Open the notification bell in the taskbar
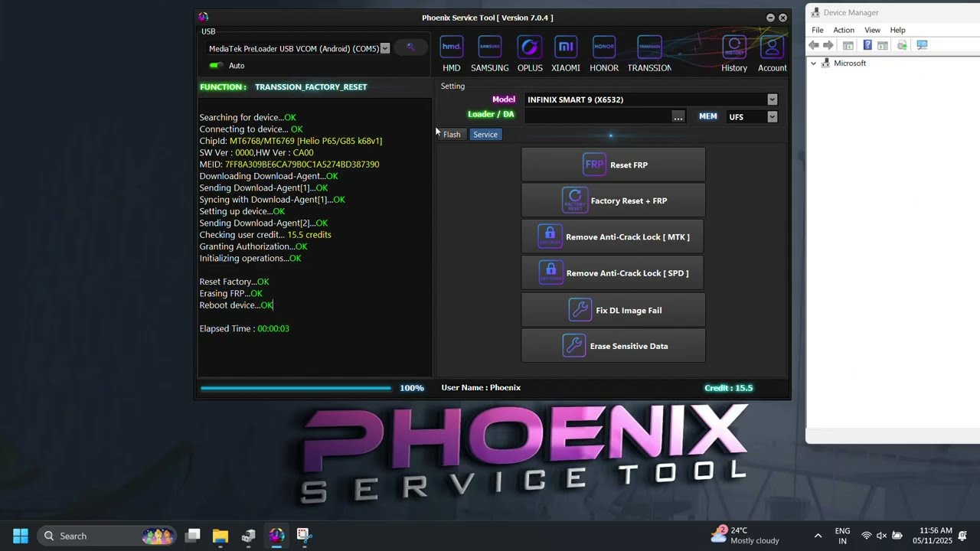Screen dimensions: 980x551 pyautogui.click(x=962, y=536)
